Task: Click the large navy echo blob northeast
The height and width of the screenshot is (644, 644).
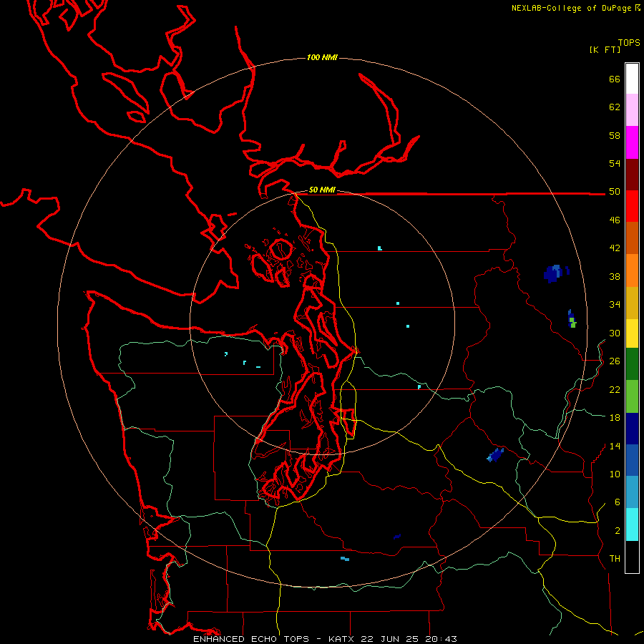Action: (x=554, y=273)
